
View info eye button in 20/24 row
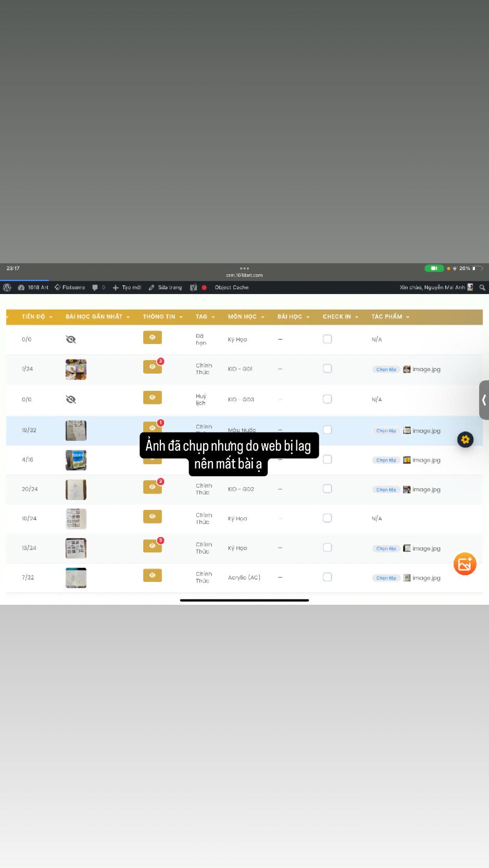click(x=153, y=487)
